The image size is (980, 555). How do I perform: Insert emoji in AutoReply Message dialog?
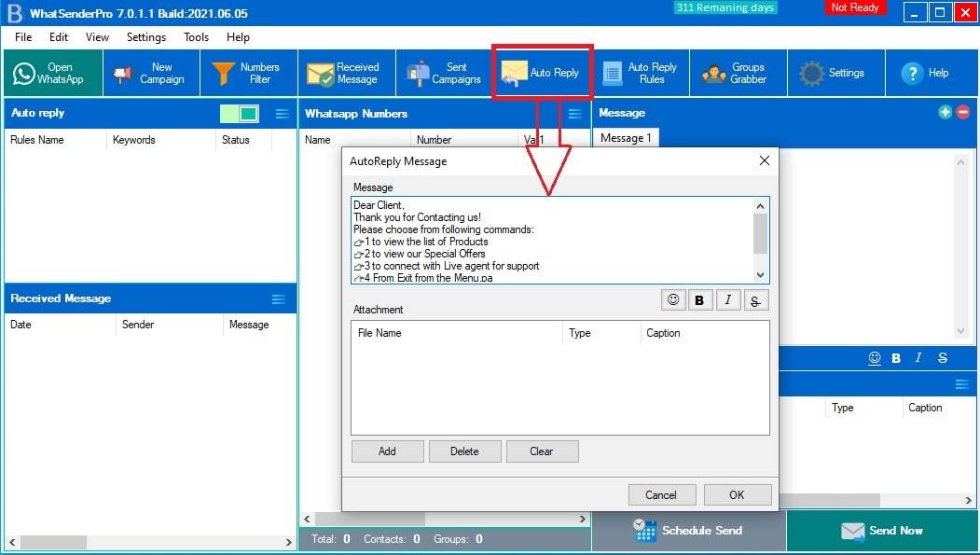pyautogui.click(x=672, y=299)
